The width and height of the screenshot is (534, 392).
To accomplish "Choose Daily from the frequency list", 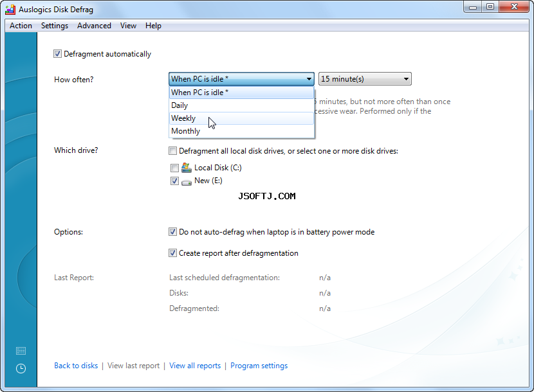I will tap(241, 105).
